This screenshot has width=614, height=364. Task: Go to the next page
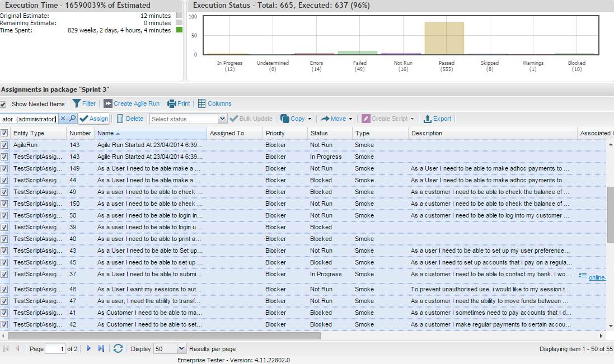tap(88, 348)
